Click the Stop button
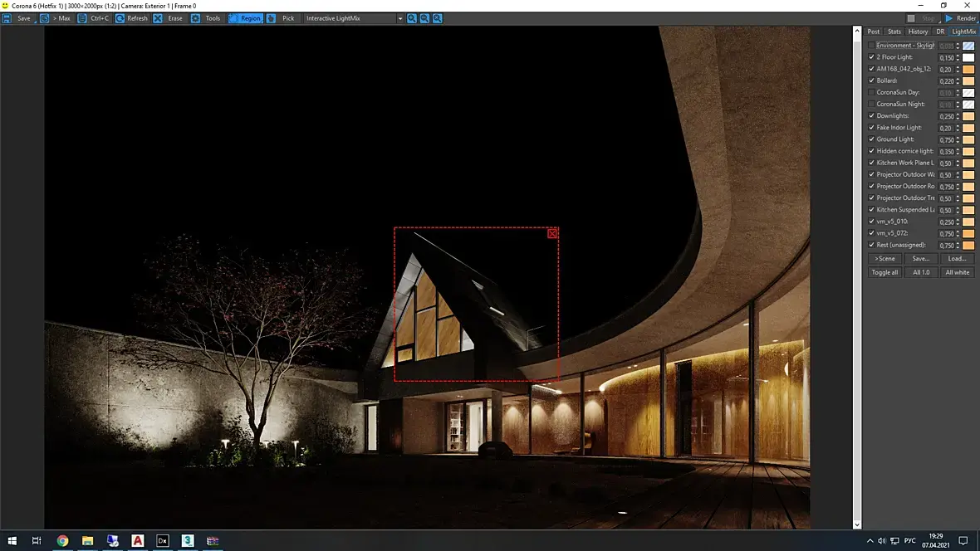980x551 pixels. [x=923, y=18]
